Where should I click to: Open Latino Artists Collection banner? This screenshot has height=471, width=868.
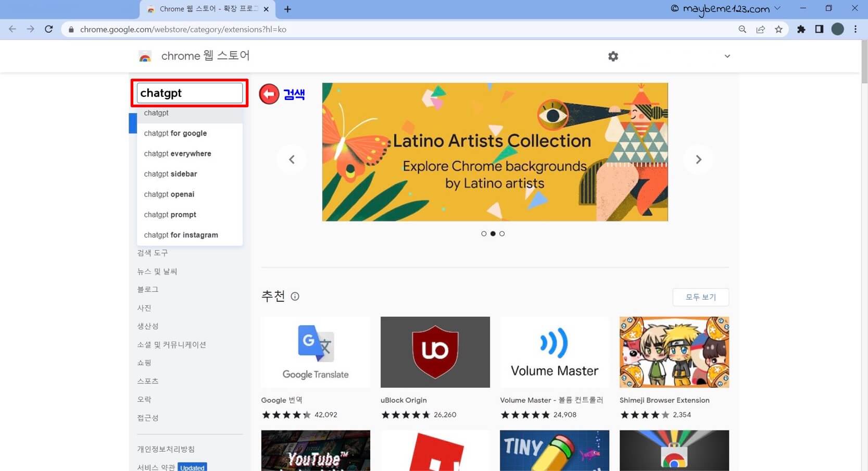point(495,152)
